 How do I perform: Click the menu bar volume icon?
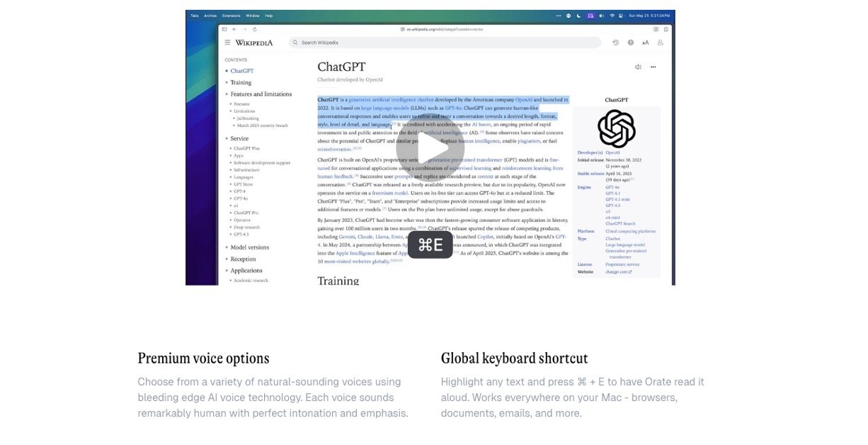point(601,15)
